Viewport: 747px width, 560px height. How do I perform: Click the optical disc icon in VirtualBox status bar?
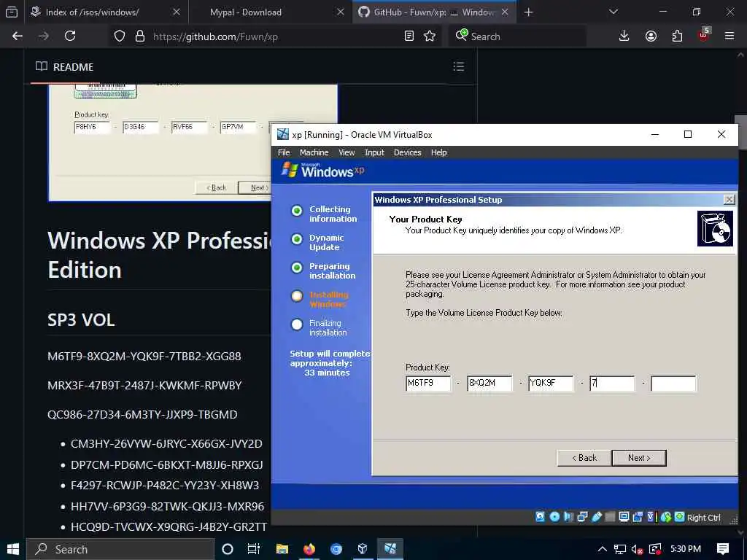pyautogui.click(x=555, y=517)
